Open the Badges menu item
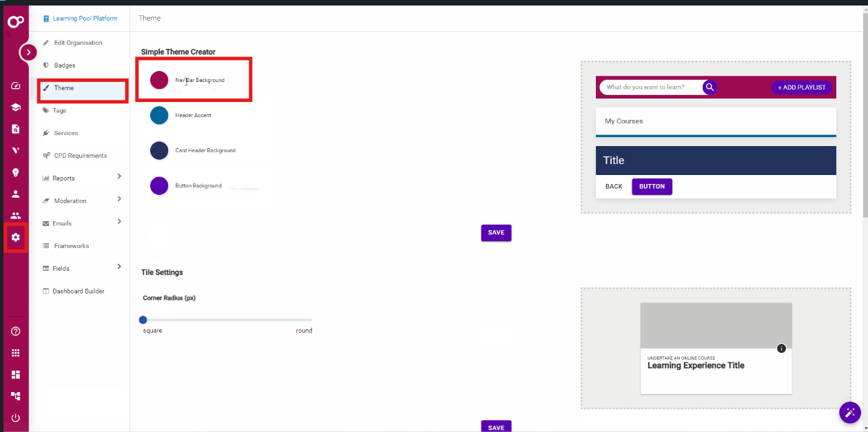Viewport: 868px width, 432px height. [x=65, y=65]
